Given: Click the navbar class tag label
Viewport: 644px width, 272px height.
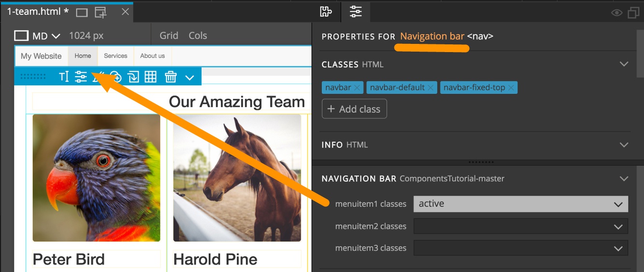Looking at the screenshot, I should [x=338, y=88].
